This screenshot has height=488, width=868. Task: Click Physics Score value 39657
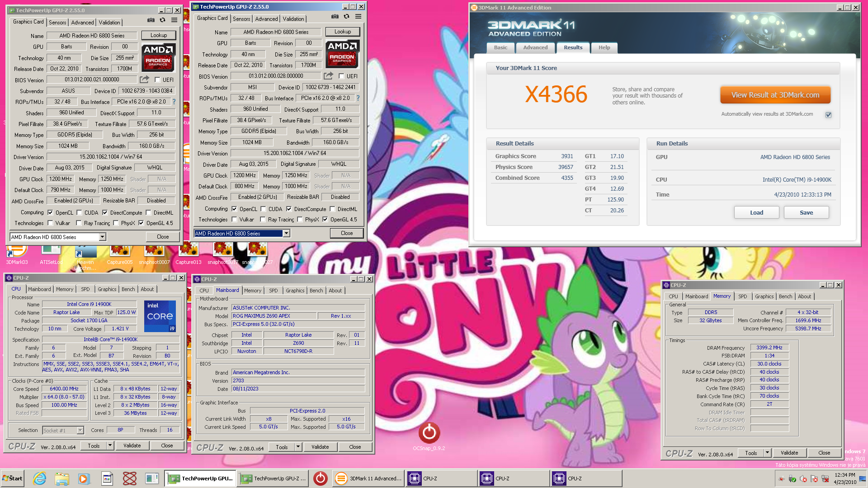pyautogui.click(x=566, y=167)
